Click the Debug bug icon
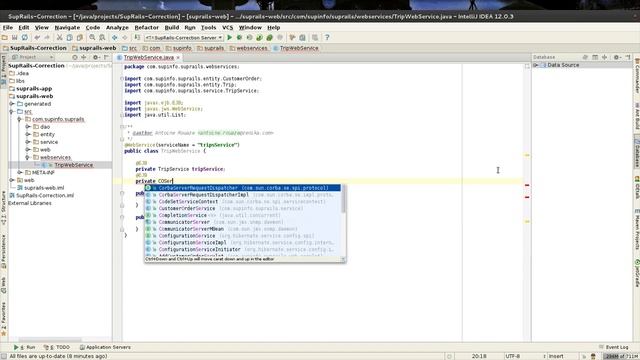The width and height of the screenshot is (640, 360). [240, 38]
